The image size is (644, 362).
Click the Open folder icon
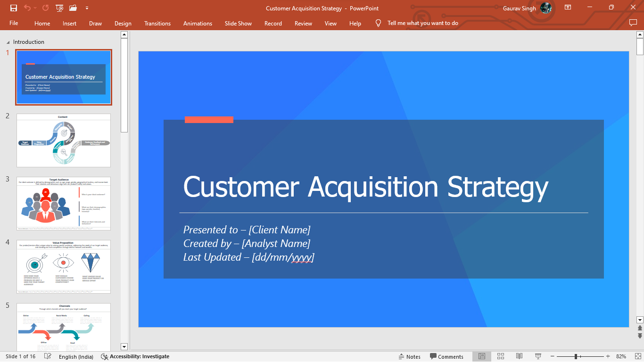click(73, 8)
